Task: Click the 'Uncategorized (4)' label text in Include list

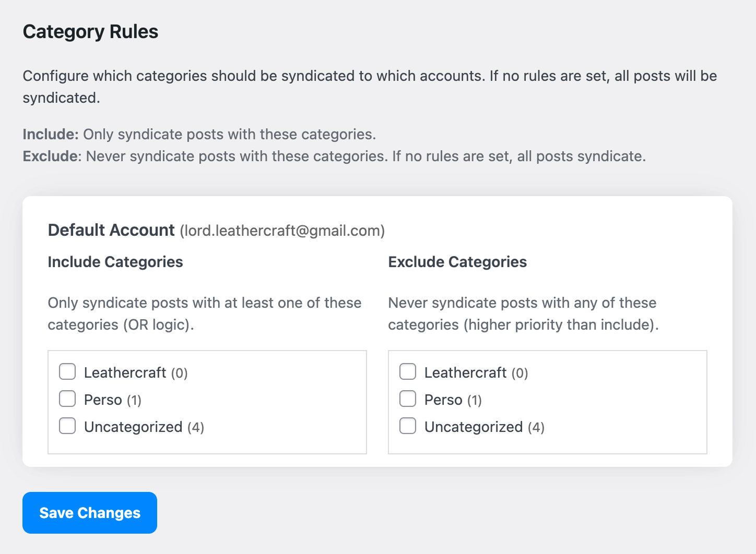Action: coord(144,427)
